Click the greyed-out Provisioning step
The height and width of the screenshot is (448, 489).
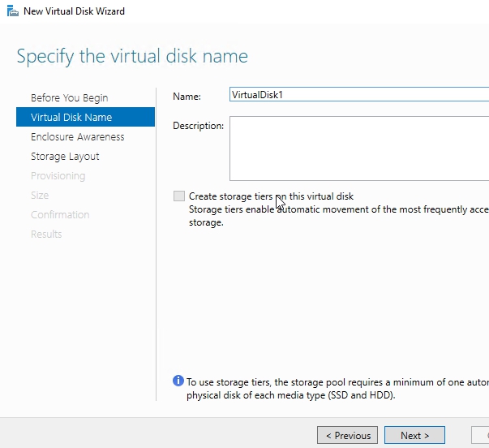(x=58, y=176)
